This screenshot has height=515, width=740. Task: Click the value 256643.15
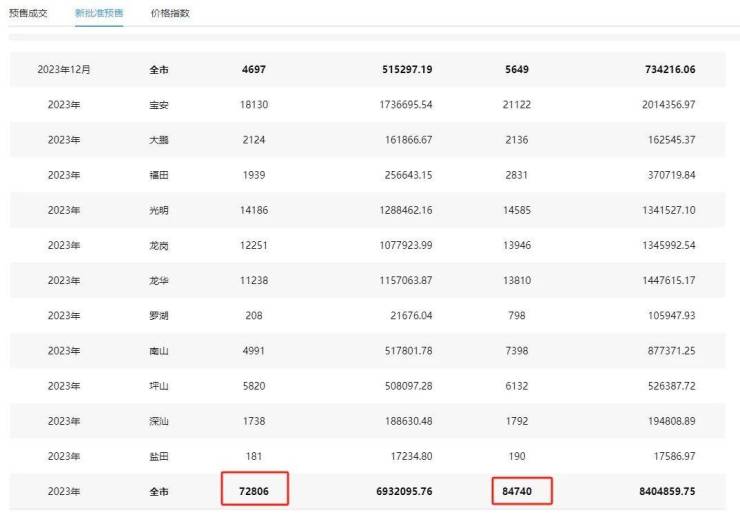(x=409, y=175)
